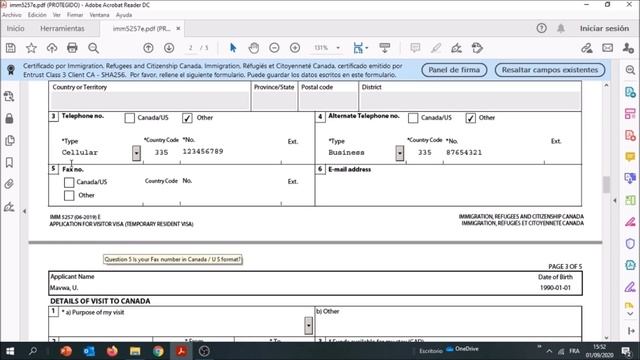Viewport: 640px width, 360px height.
Task: Click the upload to cloud icon
Action: [52, 48]
